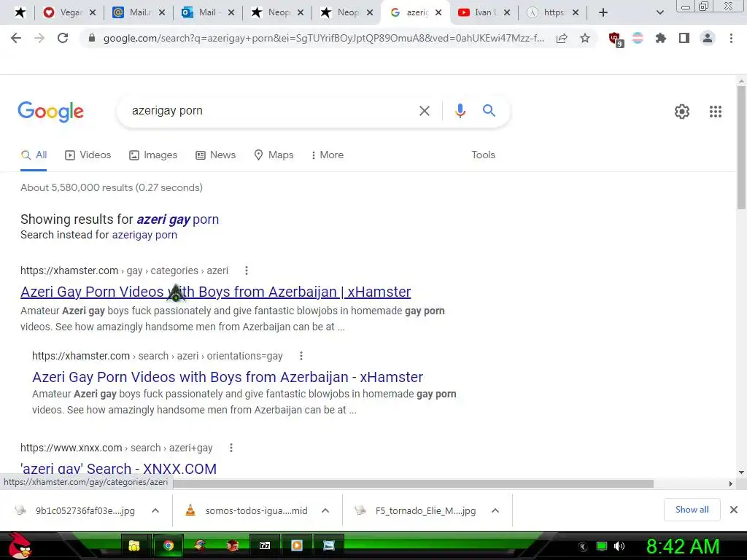Share this page using the share icon

click(x=562, y=38)
